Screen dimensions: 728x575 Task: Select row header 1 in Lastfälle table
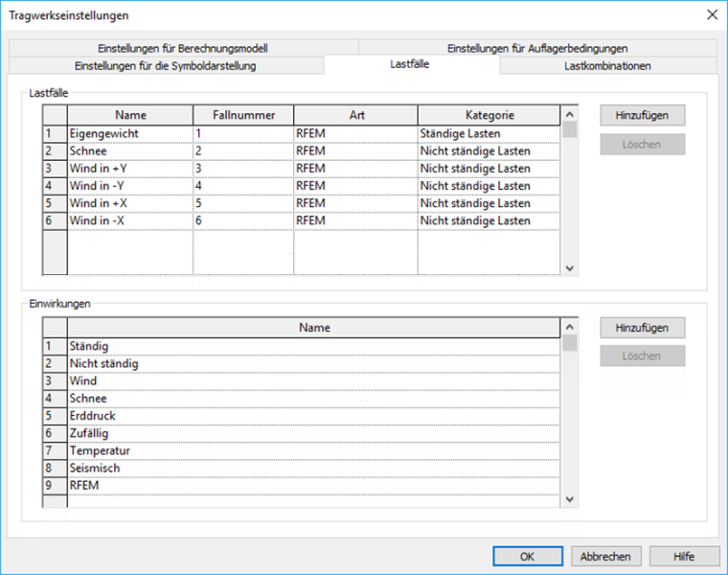coord(55,134)
